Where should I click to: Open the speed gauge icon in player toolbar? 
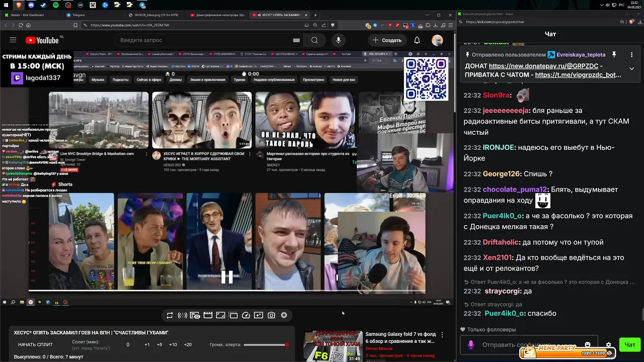coord(246,315)
